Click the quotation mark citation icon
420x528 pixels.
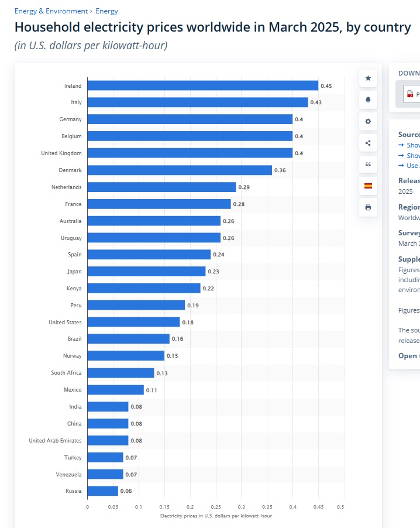point(368,164)
